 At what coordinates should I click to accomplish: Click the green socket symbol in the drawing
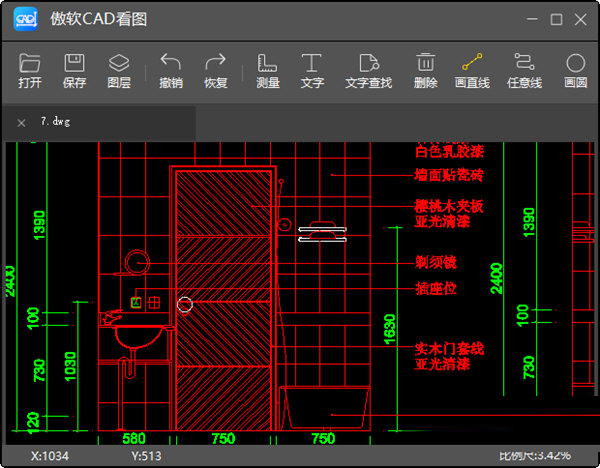click(x=136, y=302)
